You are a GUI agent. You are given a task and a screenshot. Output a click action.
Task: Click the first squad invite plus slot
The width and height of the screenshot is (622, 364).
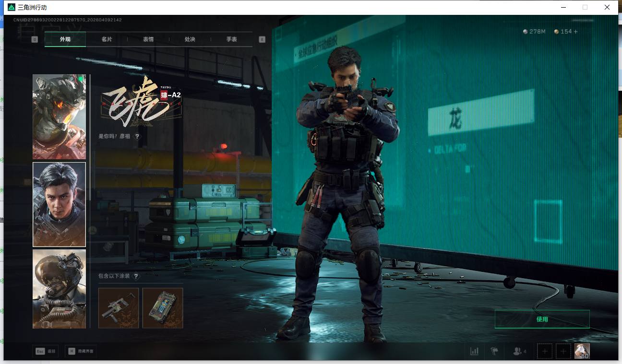(x=545, y=352)
